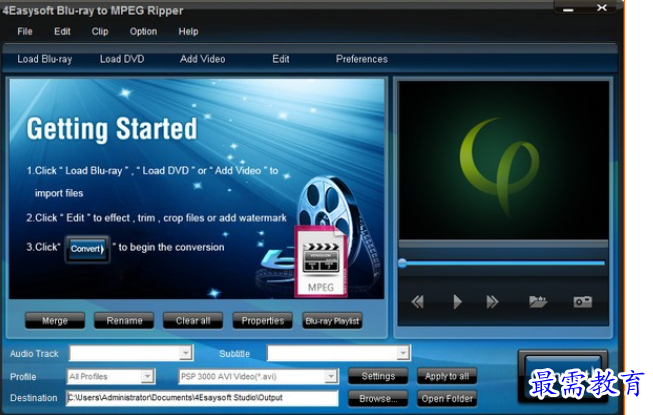Viewport: 653px width, 415px height.
Task: Open the Option menu
Action: [143, 32]
